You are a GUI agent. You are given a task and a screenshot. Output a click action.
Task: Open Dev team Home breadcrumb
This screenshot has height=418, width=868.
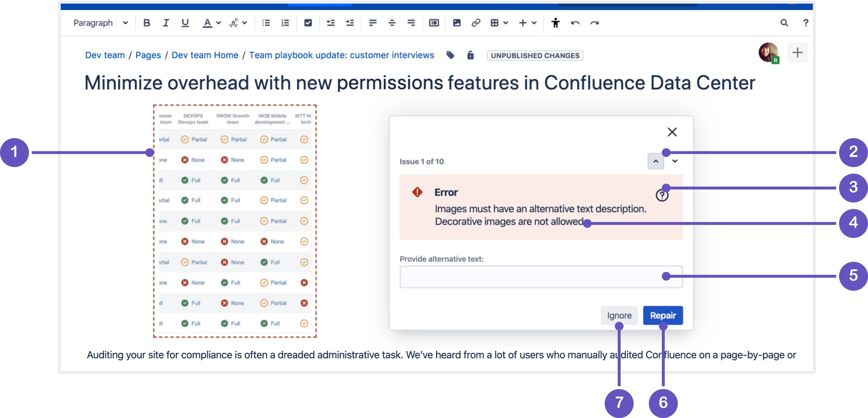pos(205,55)
